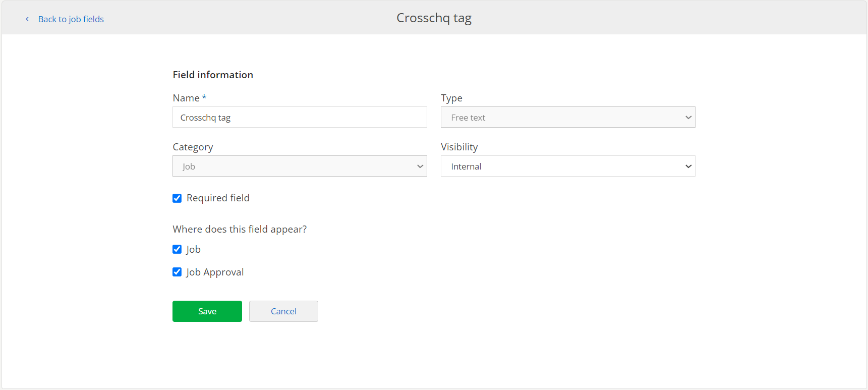Viewport: 868px width, 390px height.
Task: Click the back arrow chevron icon
Action: 27,19
